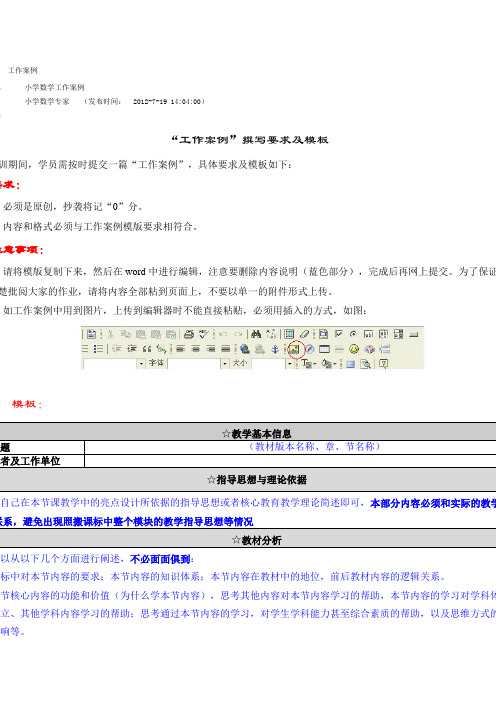
Task: Click the red 模板: heading
Action: click(x=27, y=404)
